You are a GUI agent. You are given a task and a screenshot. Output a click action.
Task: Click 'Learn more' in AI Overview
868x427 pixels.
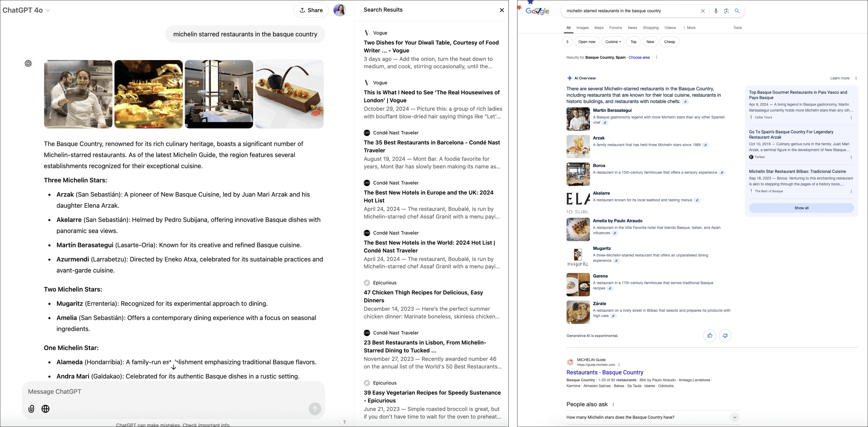click(x=839, y=78)
